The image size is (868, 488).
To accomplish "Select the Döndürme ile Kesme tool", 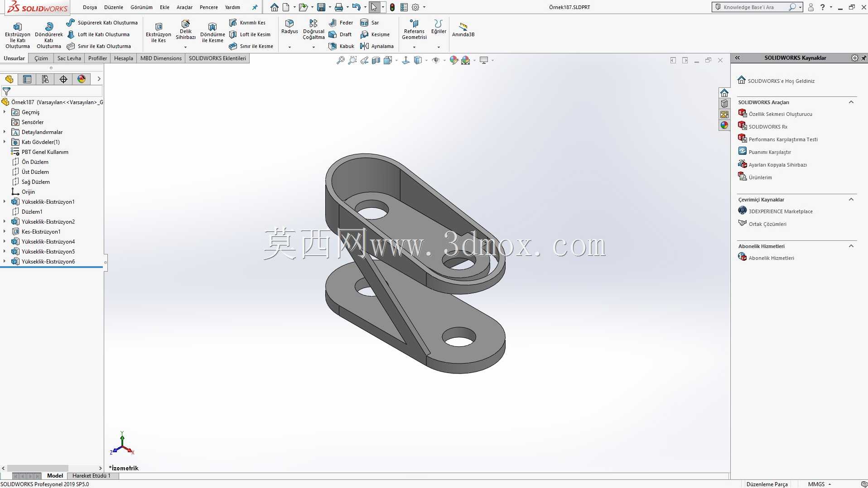I will [x=212, y=33].
